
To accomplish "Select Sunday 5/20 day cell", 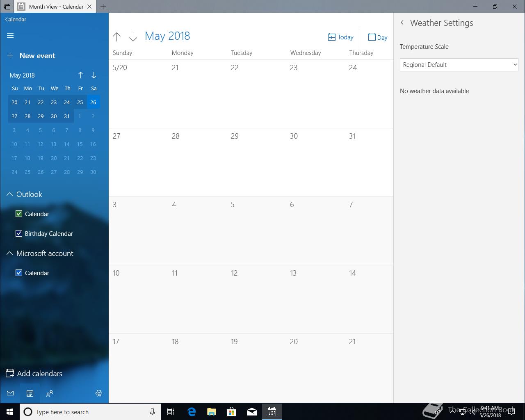I will pos(138,94).
